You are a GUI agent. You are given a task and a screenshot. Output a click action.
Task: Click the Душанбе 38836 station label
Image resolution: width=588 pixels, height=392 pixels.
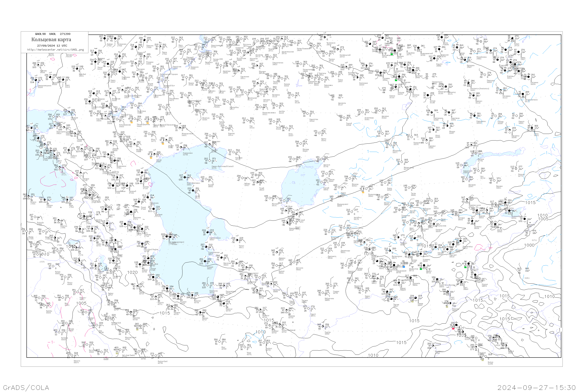point(416,284)
